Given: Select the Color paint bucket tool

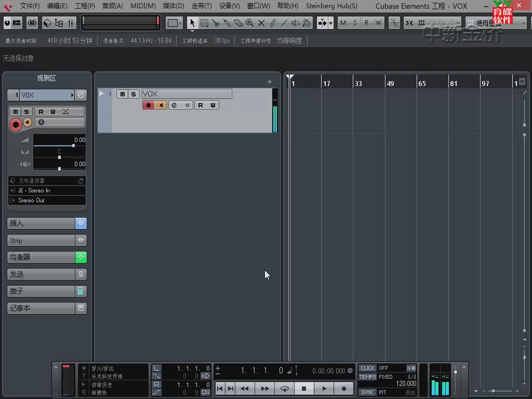Looking at the screenshot, I should click(307, 23).
